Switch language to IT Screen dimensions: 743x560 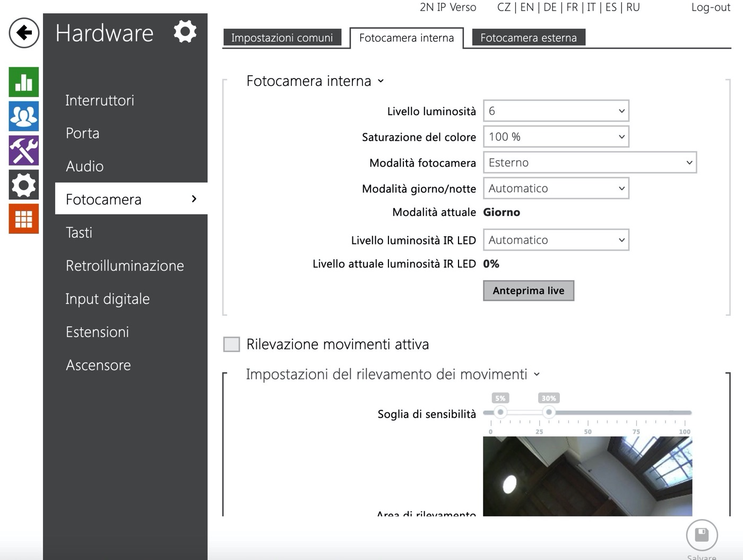pyautogui.click(x=591, y=7)
